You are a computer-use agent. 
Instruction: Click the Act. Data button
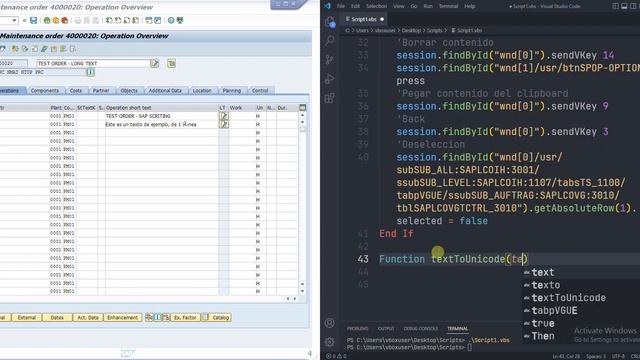point(88,318)
